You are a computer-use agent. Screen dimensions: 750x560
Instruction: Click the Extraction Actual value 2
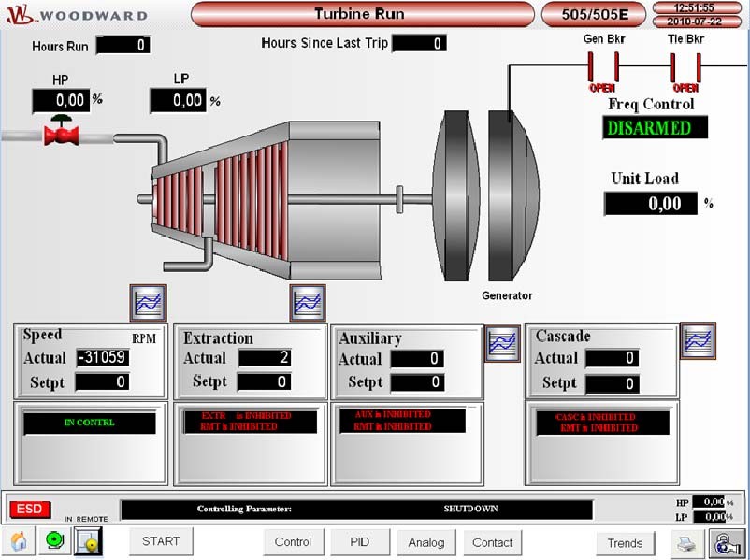[x=265, y=358]
